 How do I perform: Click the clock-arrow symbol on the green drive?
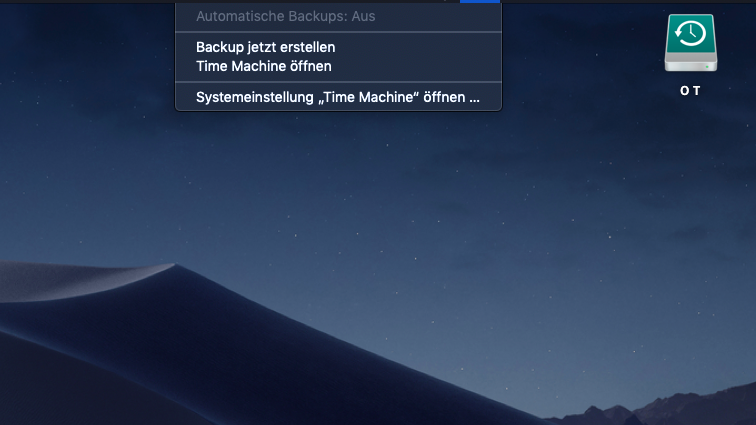(x=690, y=35)
